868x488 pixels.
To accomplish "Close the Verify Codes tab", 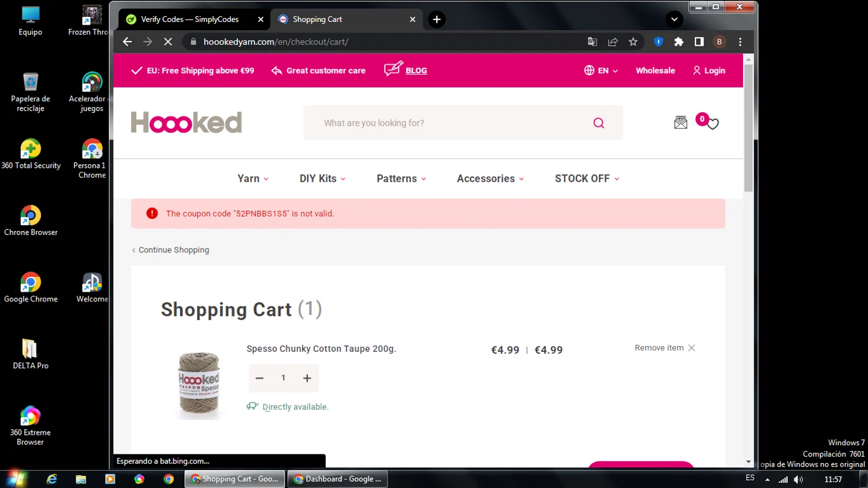I will [x=260, y=19].
